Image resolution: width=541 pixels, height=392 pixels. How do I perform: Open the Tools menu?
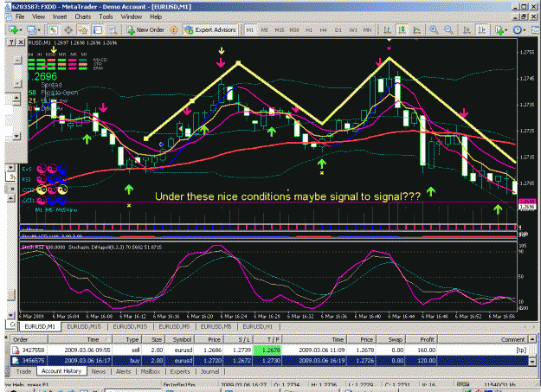(x=106, y=16)
